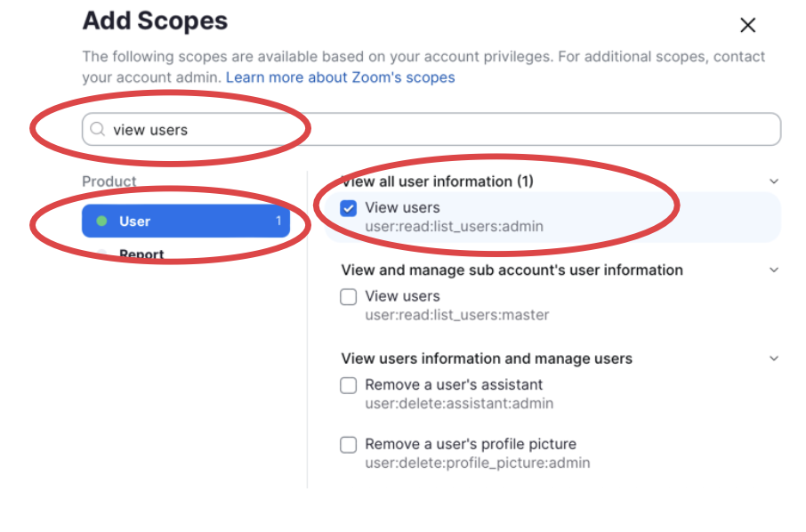806x532 pixels.
Task: Collapse View users information and manage users
Action: point(774,359)
